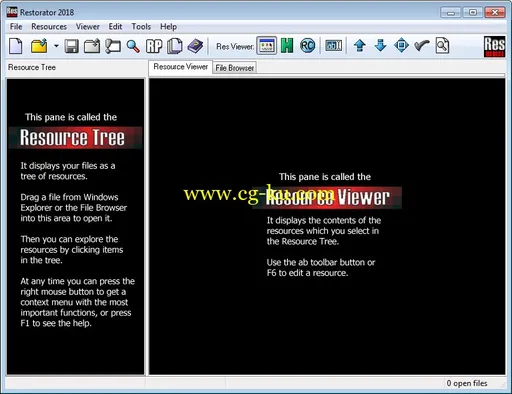Viewport: 512px width, 394px height.
Task: Toggle the ab edit mode button
Action: [x=333, y=46]
